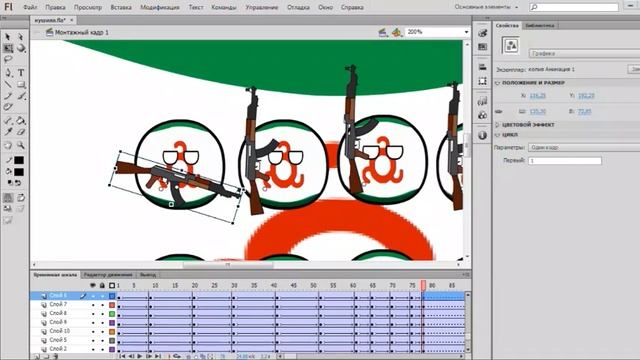Open the Управление menu

pyautogui.click(x=262, y=7)
